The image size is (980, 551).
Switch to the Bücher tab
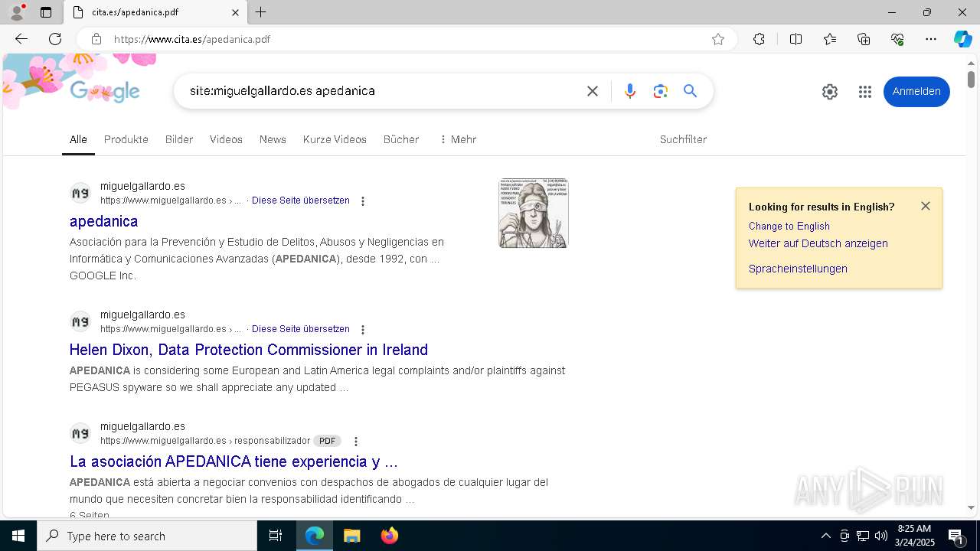[401, 139]
